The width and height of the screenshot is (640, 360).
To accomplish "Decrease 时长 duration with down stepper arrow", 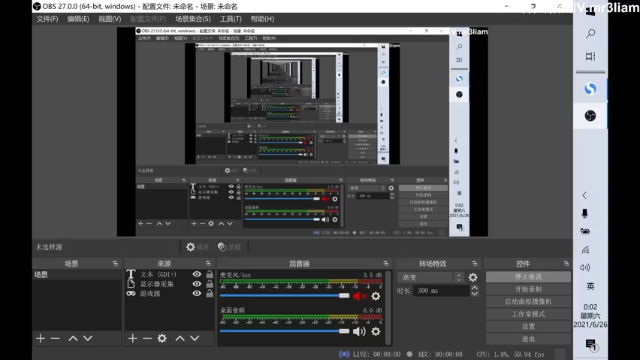I will 474,293.
